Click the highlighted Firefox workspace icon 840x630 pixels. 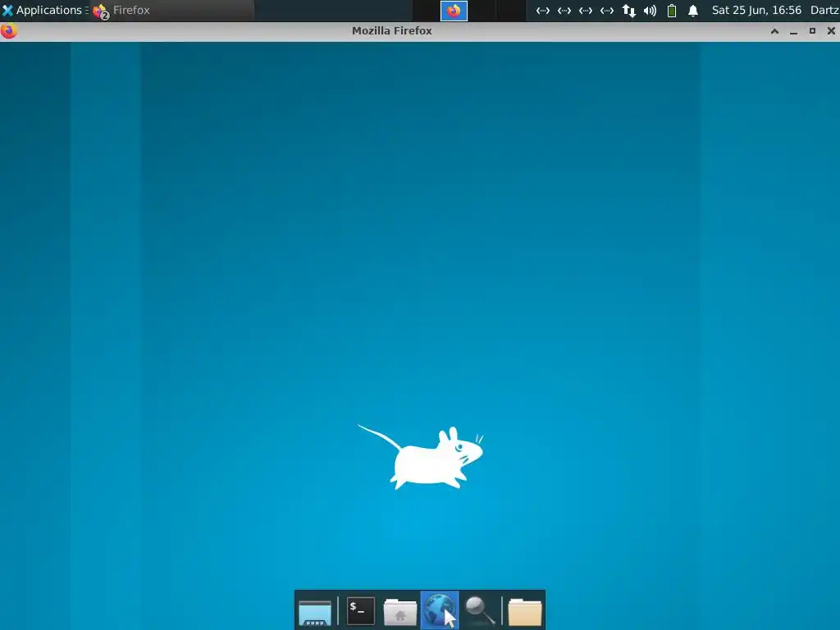point(454,11)
